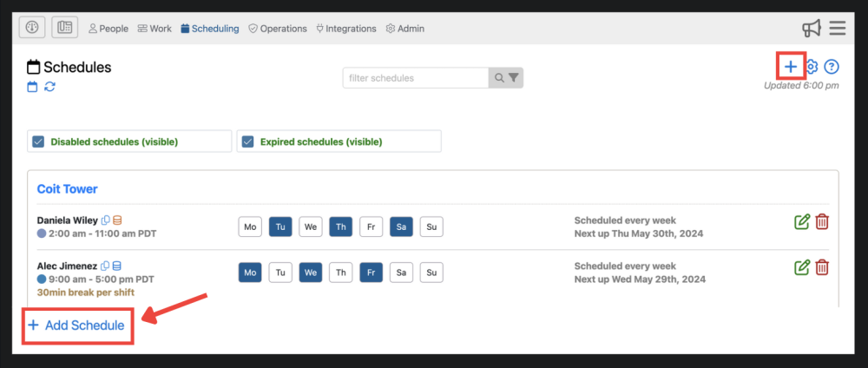Open the schedule filter options
This screenshot has height=368, width=868.
pyautogui.click(x=514, y=78)
